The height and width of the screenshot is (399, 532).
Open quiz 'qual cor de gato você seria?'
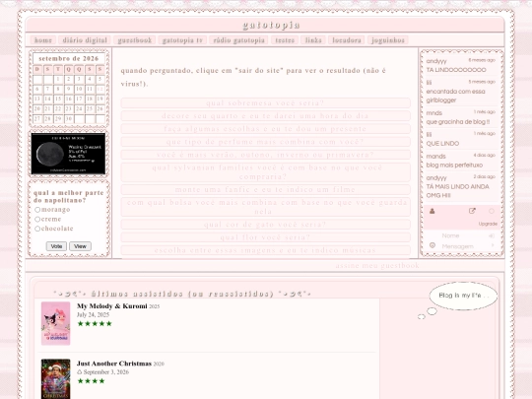pyautogui.click(x=266, y=225)
